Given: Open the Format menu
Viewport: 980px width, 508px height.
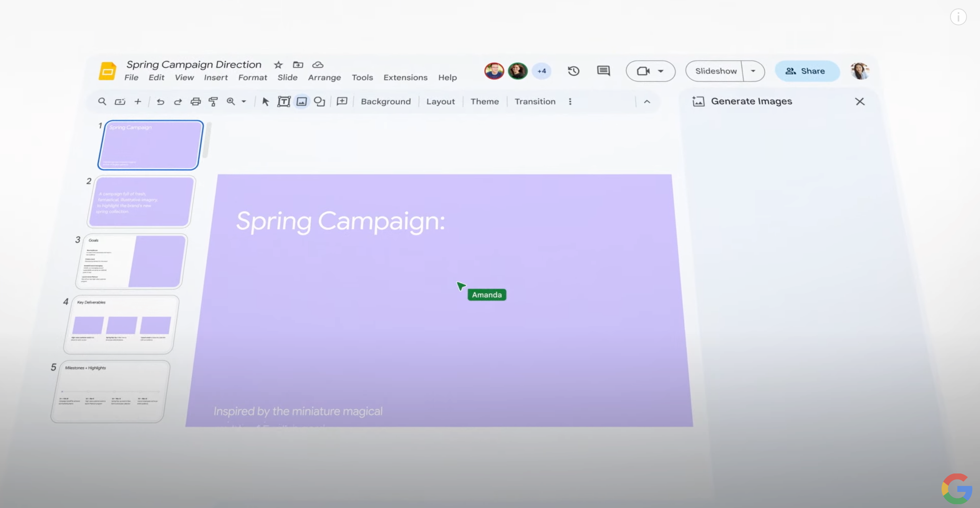Looking at the screenshot, I should [253, 78].
